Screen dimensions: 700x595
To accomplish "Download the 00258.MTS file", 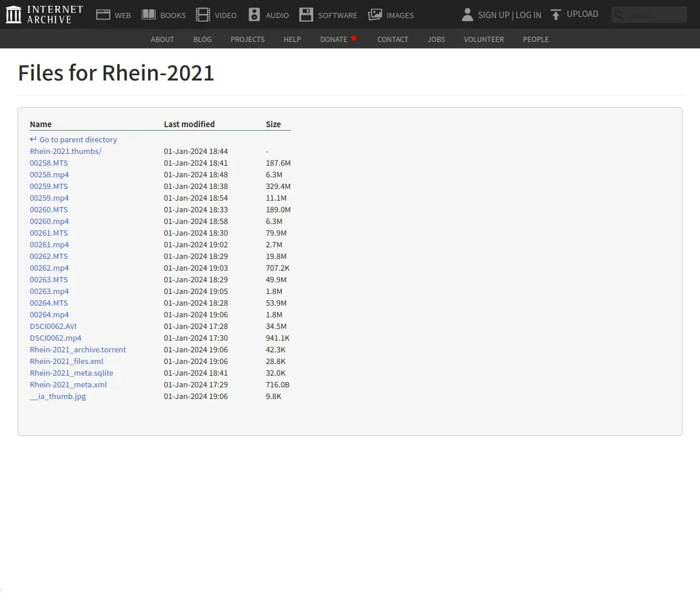I will point(49,163).
